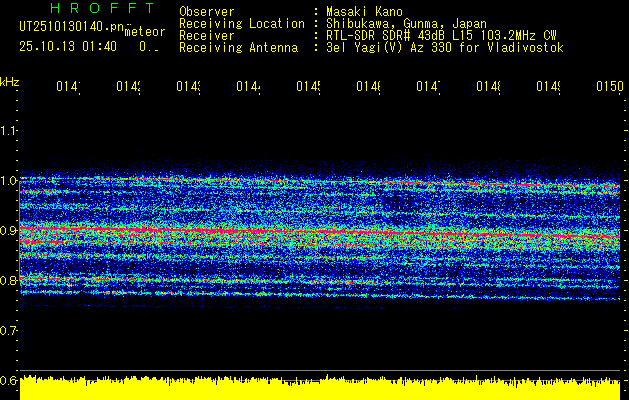Select the text Shibukawa, Gunma, Japan
The width and height of the screenshot is (629, 400).
click(406, 24)
